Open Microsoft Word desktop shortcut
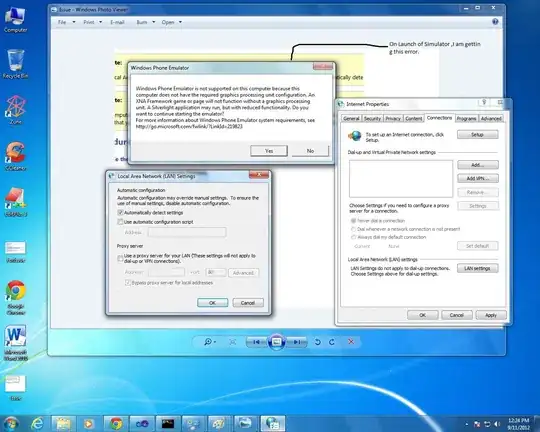Screen dimensions: 540x432 point(15,342)
